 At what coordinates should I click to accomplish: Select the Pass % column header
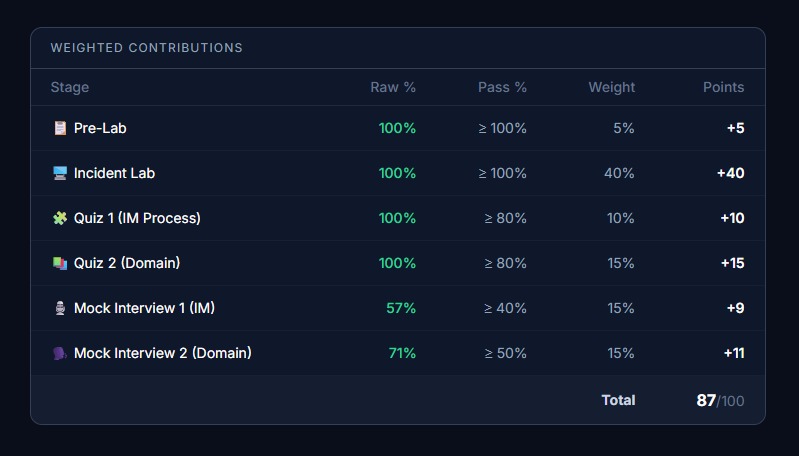click(x=502, y=87)
